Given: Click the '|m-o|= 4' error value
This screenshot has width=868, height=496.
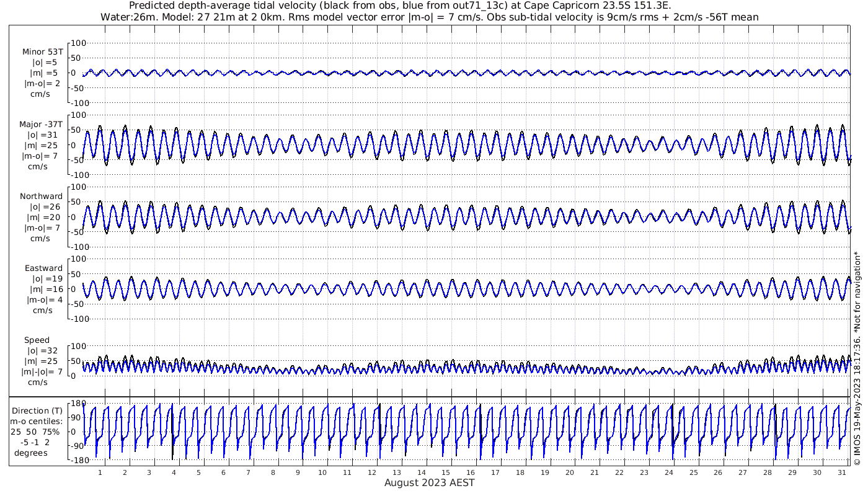Looking at the screenshot, I should click(43, 299).
